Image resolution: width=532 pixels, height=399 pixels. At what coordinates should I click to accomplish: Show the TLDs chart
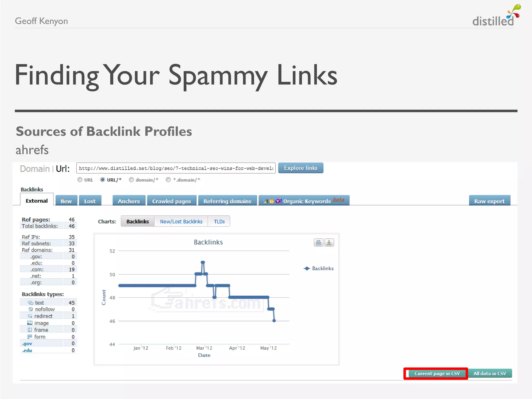point(219,221)
